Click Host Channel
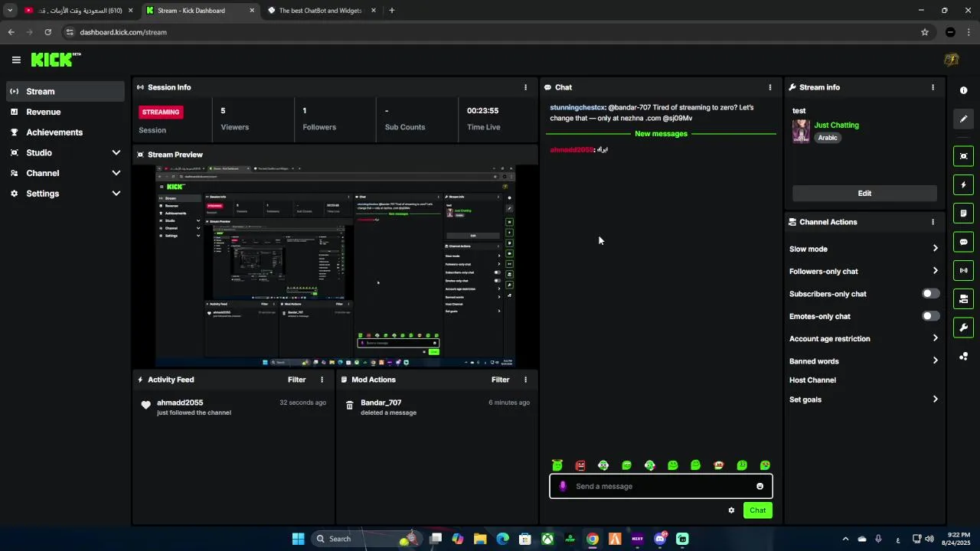The width and height of the screenshot is (980, 551). point(812,380)
